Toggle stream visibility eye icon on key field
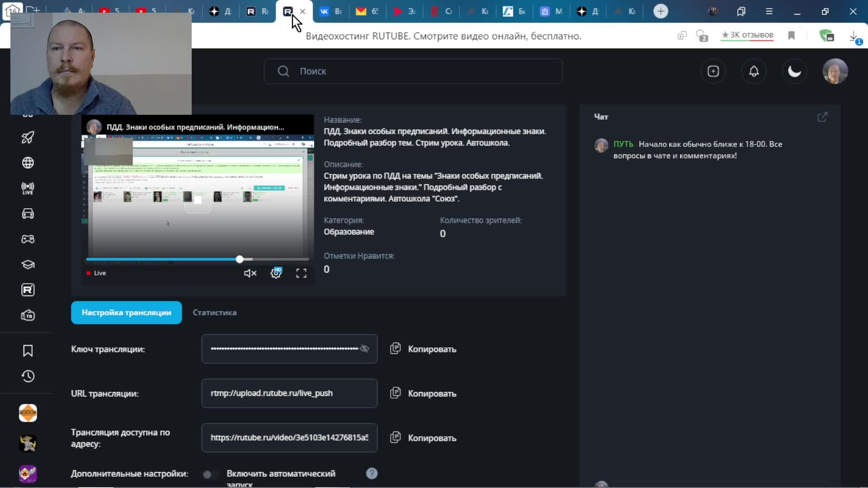868x488 pixels. coord(365,348)
